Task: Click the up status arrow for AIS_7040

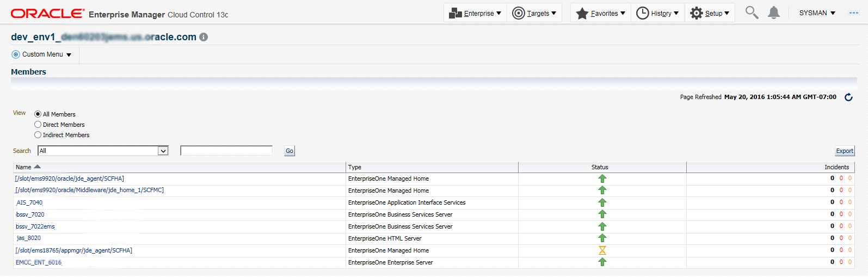Action: tap(602, 202)
